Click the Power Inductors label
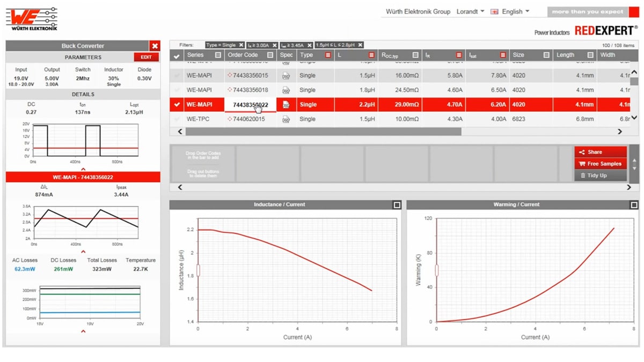 [552, 32]
